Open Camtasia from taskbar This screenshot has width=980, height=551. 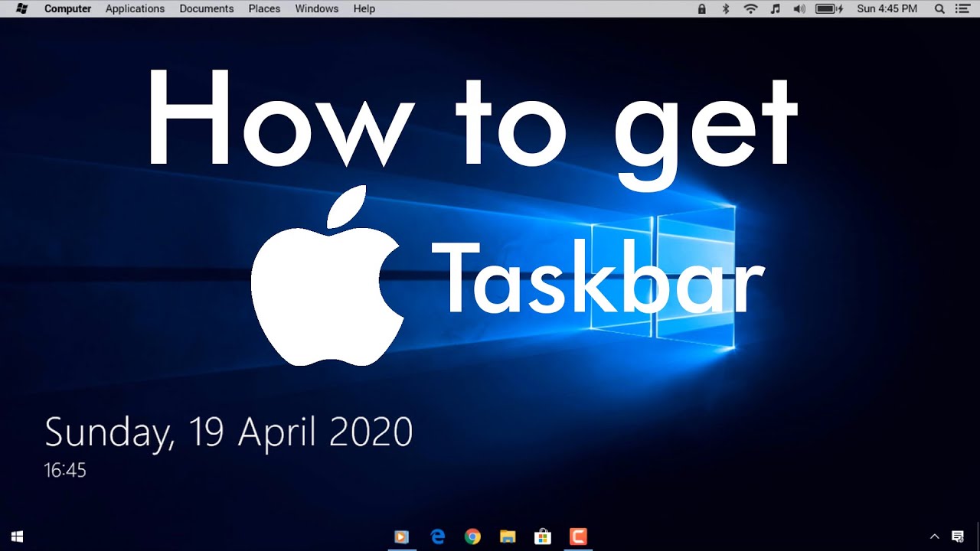579,536
